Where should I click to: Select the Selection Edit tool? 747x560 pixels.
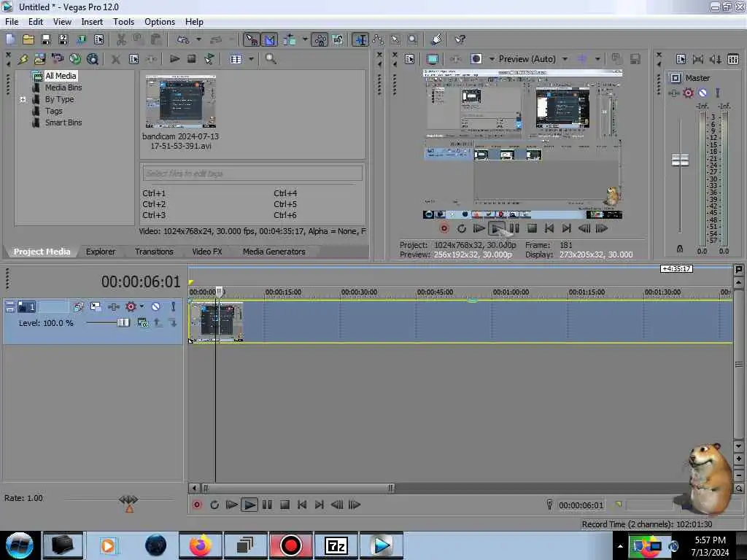pos(395,39)
